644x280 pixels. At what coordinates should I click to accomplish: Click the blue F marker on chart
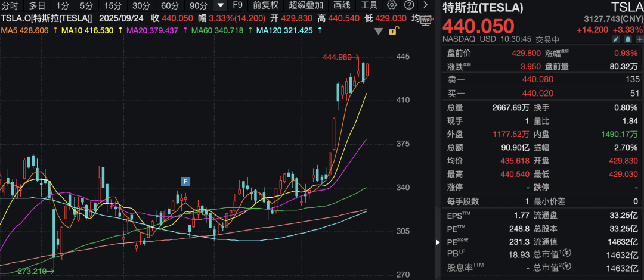(185, 181)
